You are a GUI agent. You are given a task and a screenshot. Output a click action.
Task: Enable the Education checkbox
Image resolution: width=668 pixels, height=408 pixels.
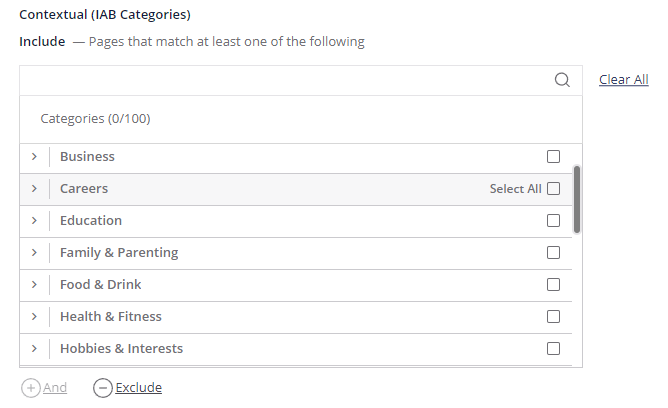[553, 221]
